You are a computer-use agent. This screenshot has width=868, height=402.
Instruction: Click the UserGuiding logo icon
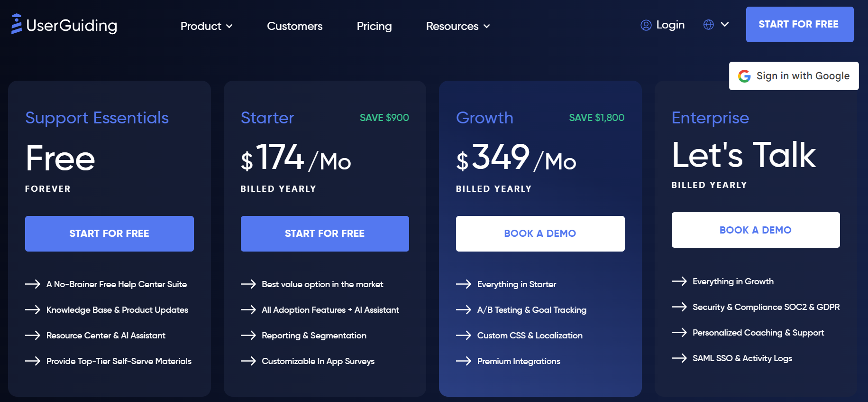coord(17,24)
